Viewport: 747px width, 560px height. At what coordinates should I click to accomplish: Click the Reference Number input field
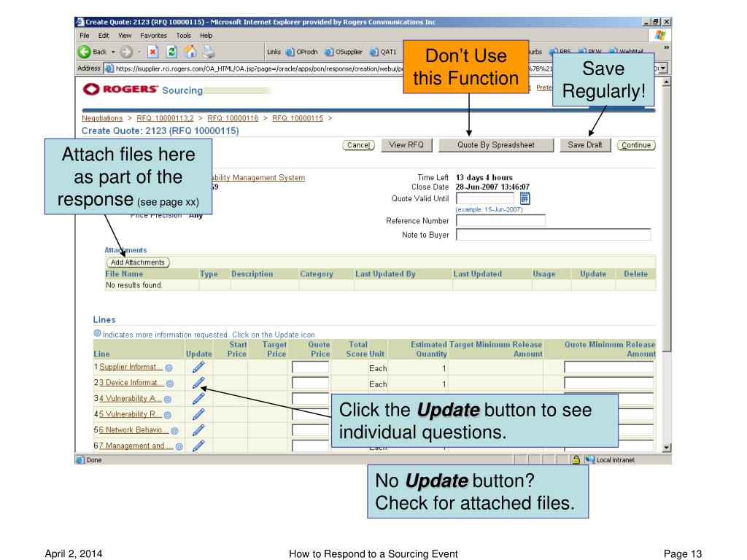[x=500, y=220]
